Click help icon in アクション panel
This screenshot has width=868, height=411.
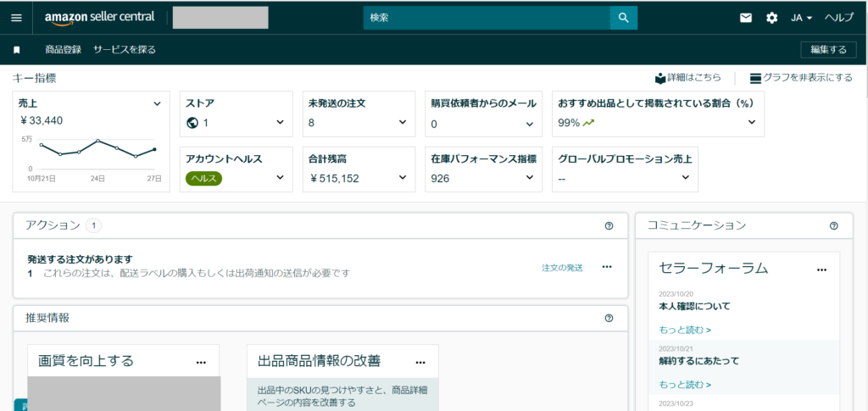[609, 225]
